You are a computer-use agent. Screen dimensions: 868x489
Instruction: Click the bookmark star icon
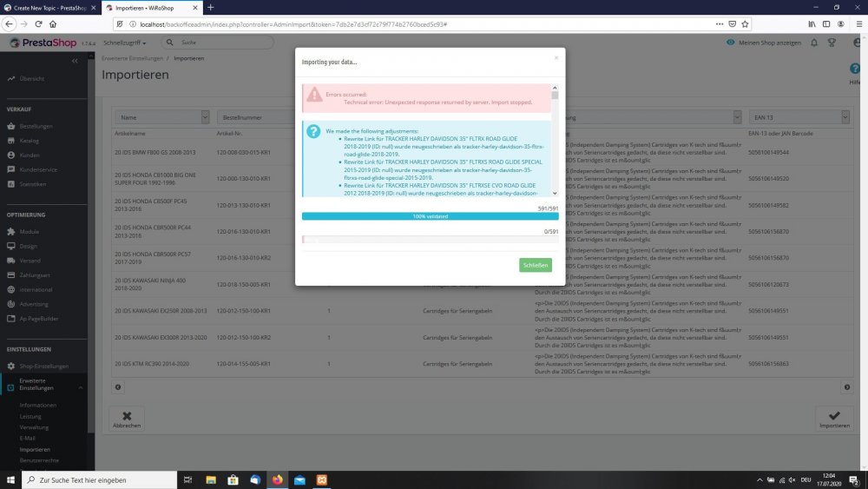[x=745, y=23]
